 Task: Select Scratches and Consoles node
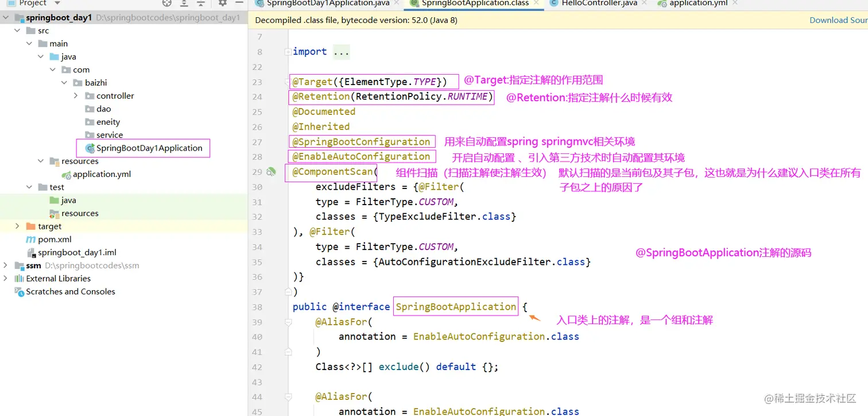coord(71,292)
